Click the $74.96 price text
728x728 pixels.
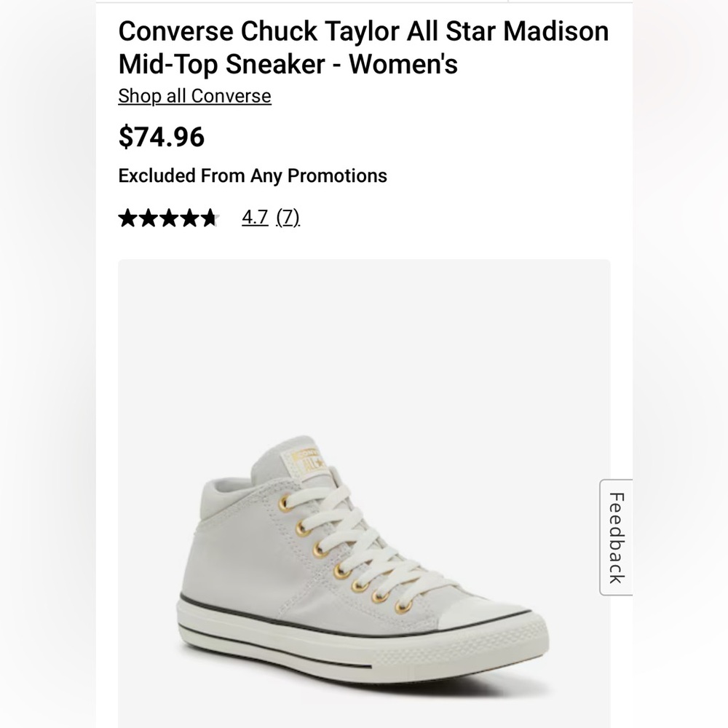coord(162,137)
